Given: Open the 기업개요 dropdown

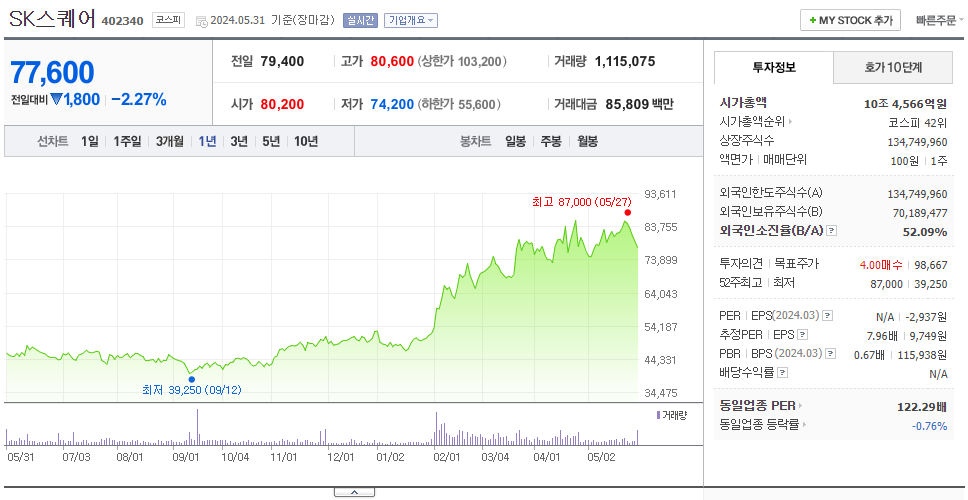Looking at the screenshot, I should pos(411,20).
